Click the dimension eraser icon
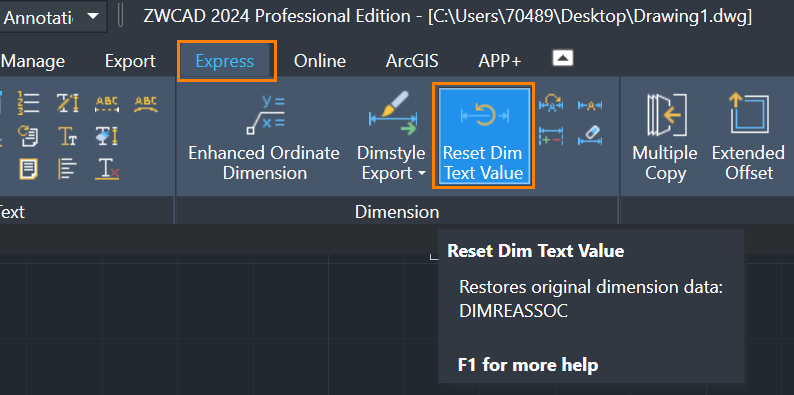Image resolution: width=794 pixels, height=395 pixels. point(590,136)
